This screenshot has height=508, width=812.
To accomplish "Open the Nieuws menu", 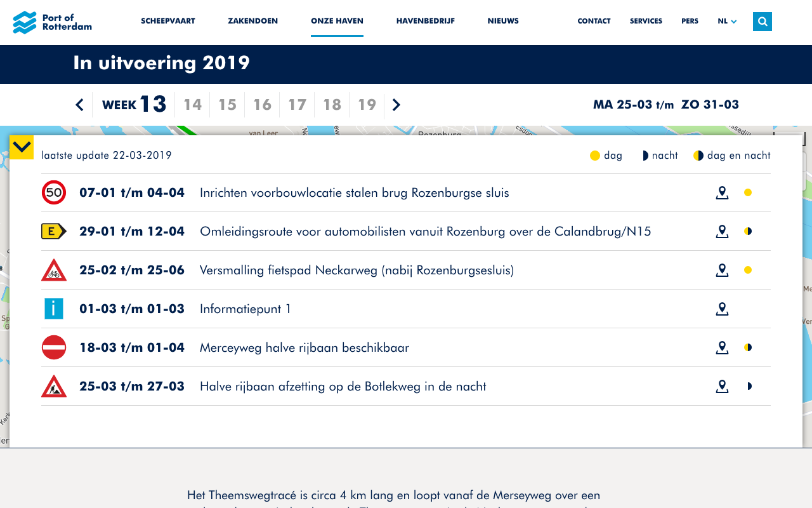I will pyautogui.click(x=503, y=21).
